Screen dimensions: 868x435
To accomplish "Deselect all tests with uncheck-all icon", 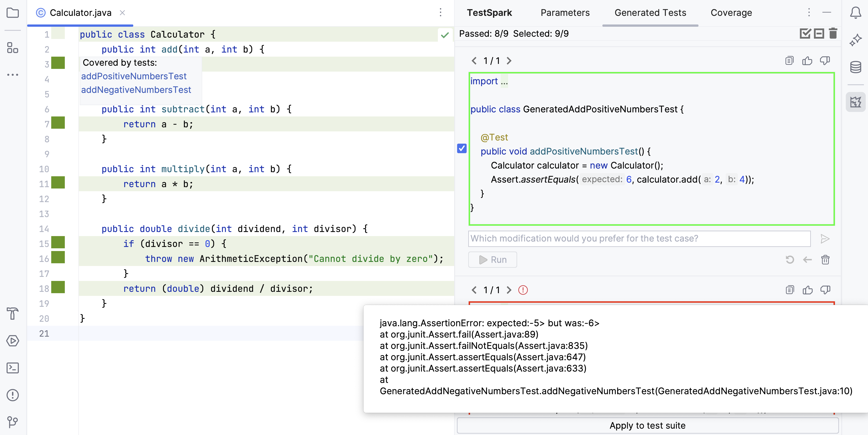I will coord(819,33).
